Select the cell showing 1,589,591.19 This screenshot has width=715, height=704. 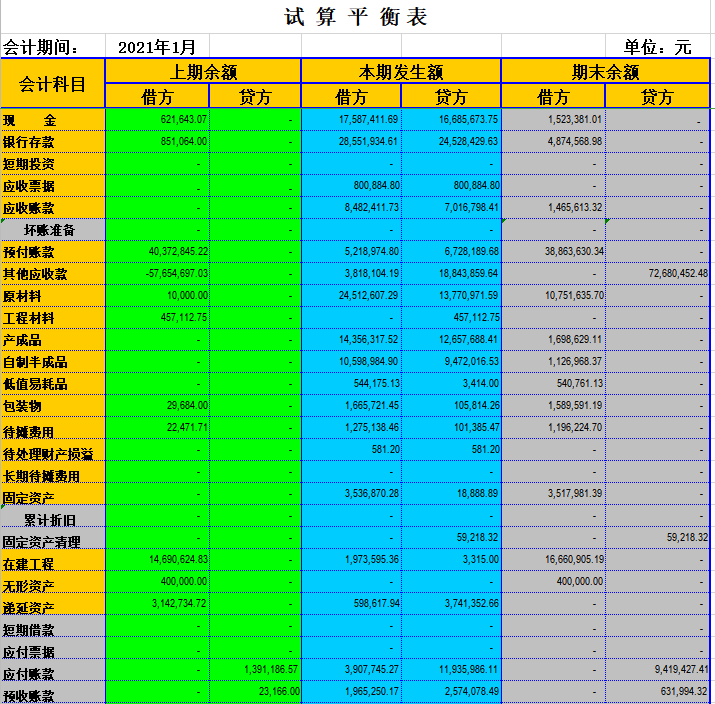click(554, 406)
